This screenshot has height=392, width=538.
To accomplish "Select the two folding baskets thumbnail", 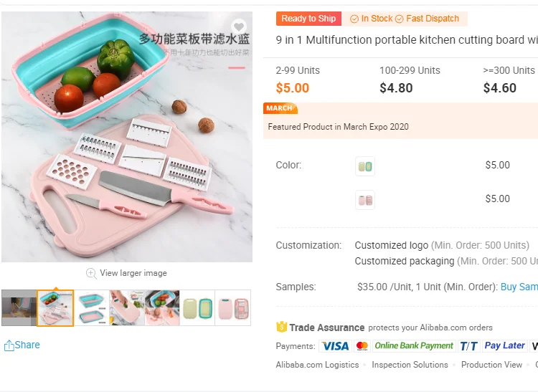I will (x=91, y=307).
